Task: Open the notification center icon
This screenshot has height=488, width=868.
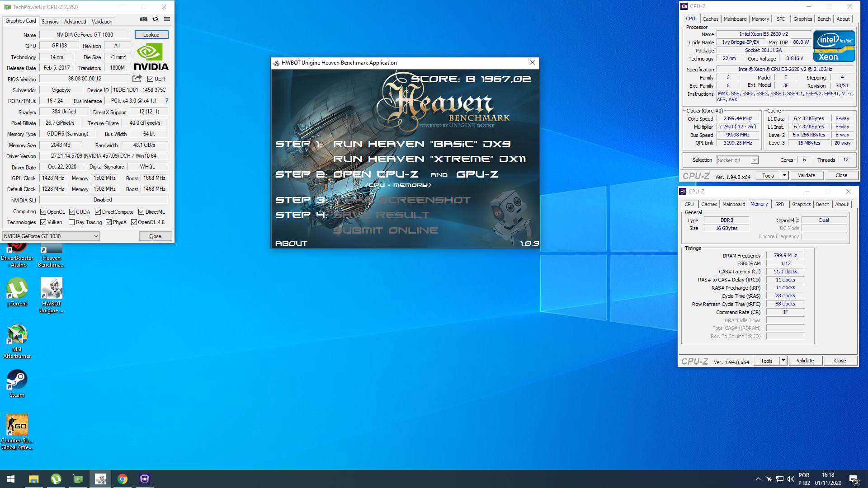Action: coord(854,479)
